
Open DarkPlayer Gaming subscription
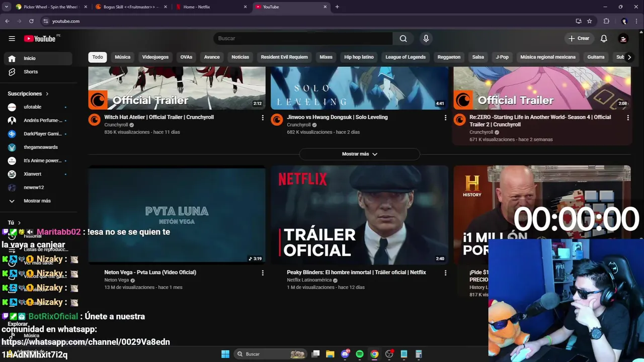(38, 134)
